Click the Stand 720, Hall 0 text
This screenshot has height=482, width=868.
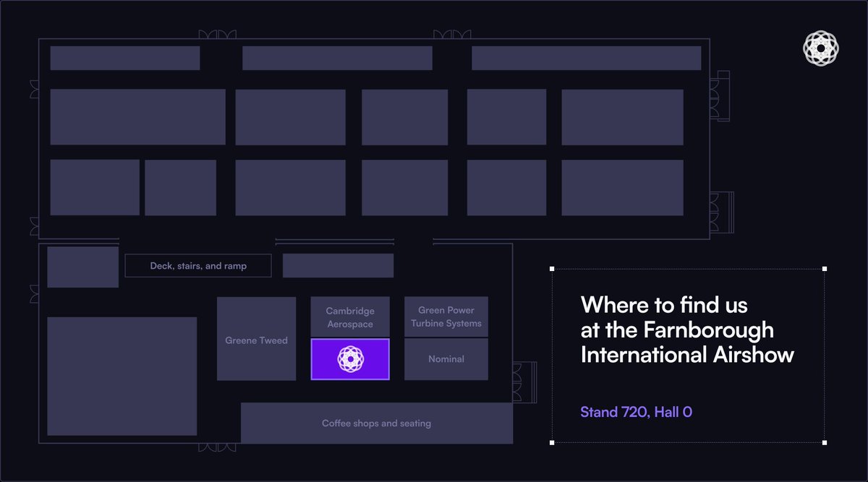click(x=637, y=412)
